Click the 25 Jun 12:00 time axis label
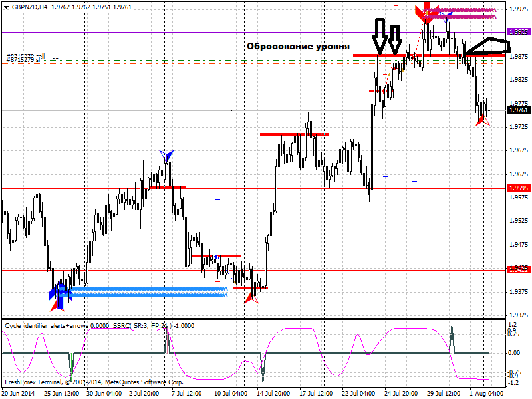532x399 pixels. pos(62,394)
